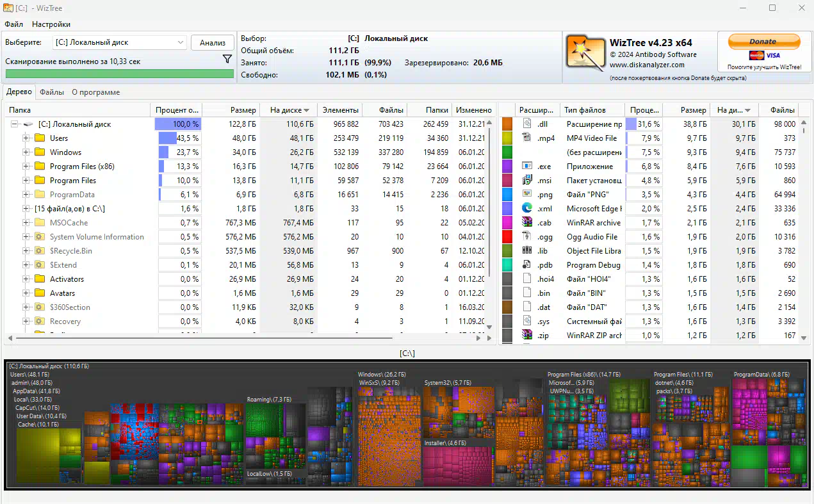Collapse the [C:] Локальный диск tree node
This screenshot has height=504, width=814.
click(15, 124)
